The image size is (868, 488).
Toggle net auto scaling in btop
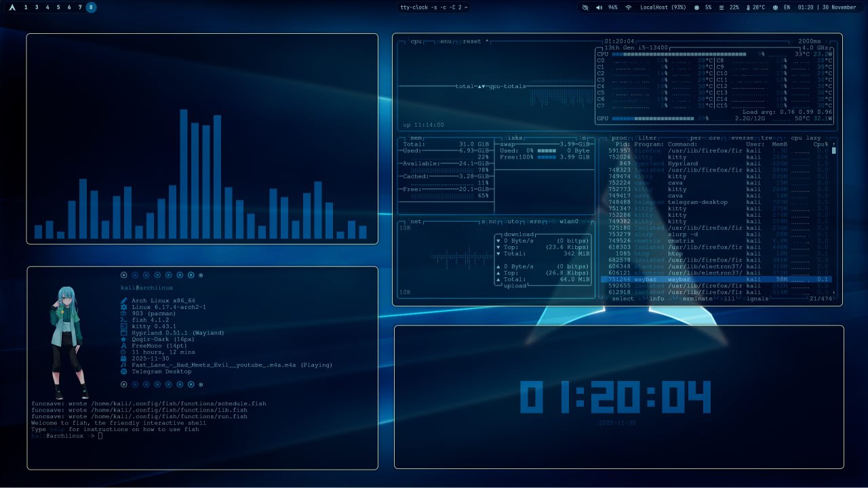pyautogui.click(x=511, y=221)
